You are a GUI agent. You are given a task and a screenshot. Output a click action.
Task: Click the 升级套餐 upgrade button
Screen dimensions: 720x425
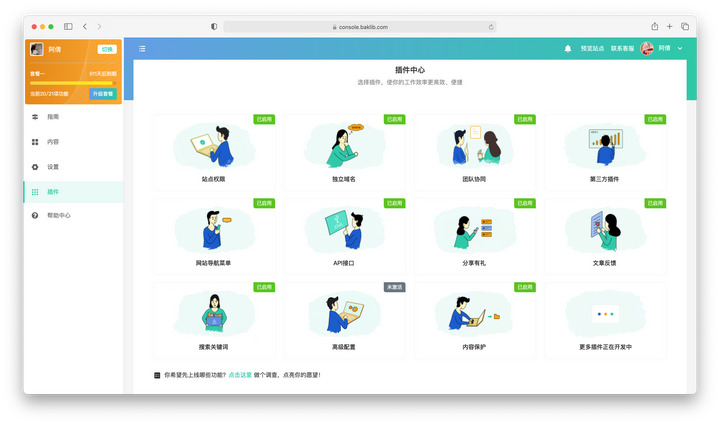(103, 94)
